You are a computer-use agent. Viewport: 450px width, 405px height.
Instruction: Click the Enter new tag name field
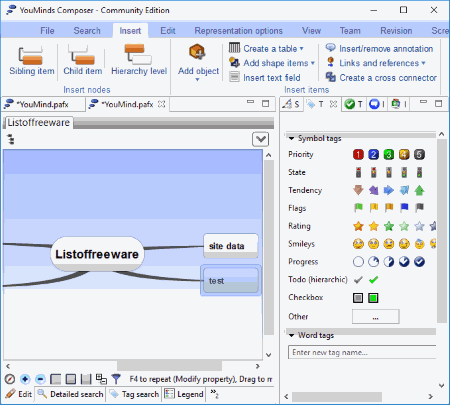pos(362,352)
